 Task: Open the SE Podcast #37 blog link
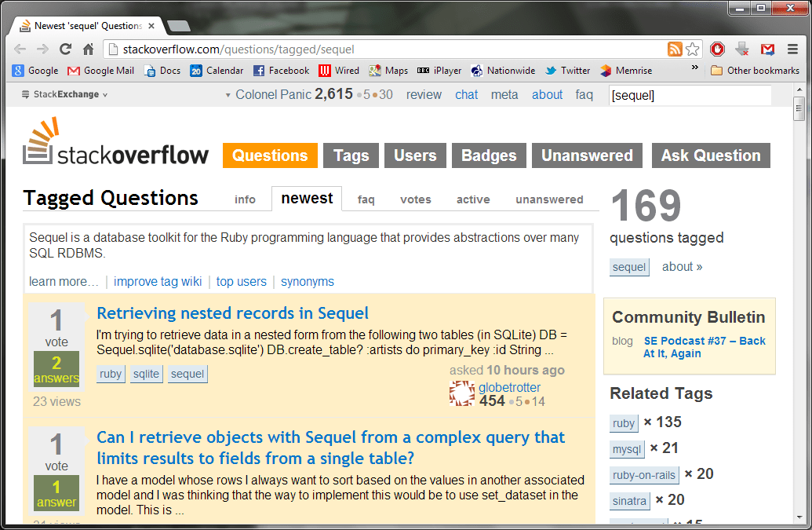[705, 347]
